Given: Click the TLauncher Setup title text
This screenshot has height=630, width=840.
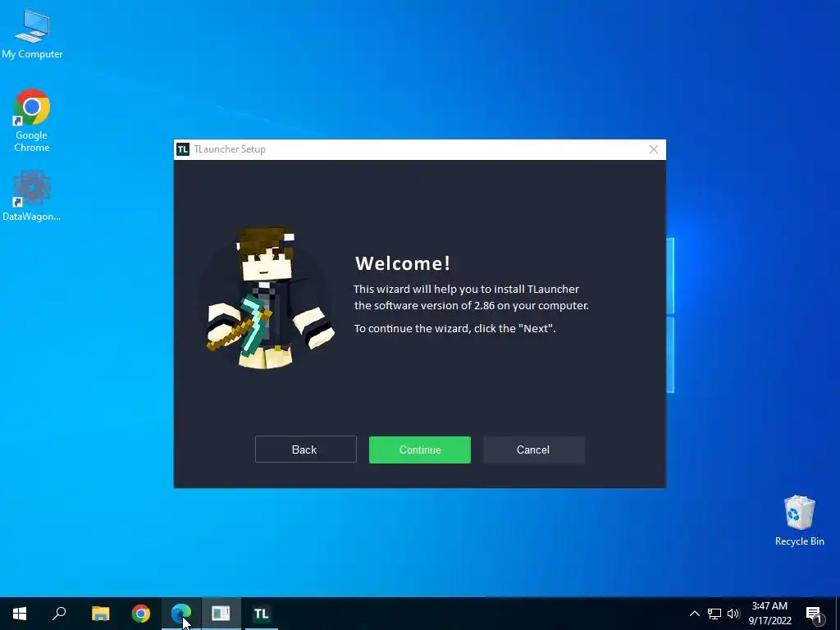Looking at the screenshot, I should point(230,149).
